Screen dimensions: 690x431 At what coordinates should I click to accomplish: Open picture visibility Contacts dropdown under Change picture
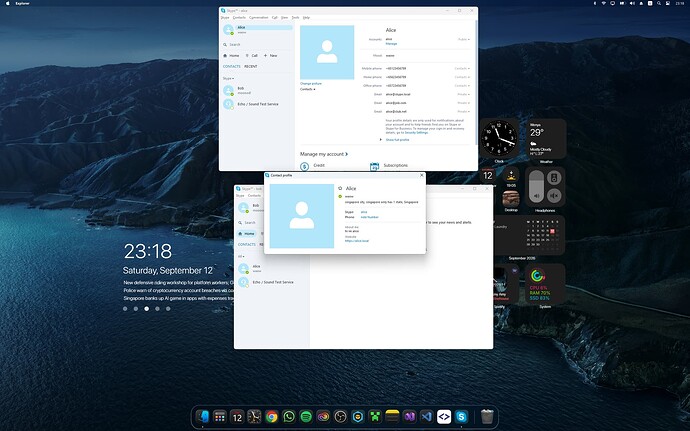[x=308, y=89]
